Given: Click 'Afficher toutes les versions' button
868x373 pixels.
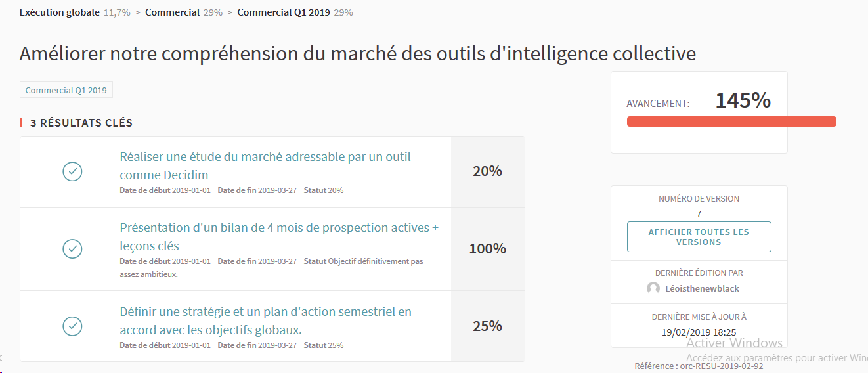Looking at the screenshot, I should click(x=699, y=237).
